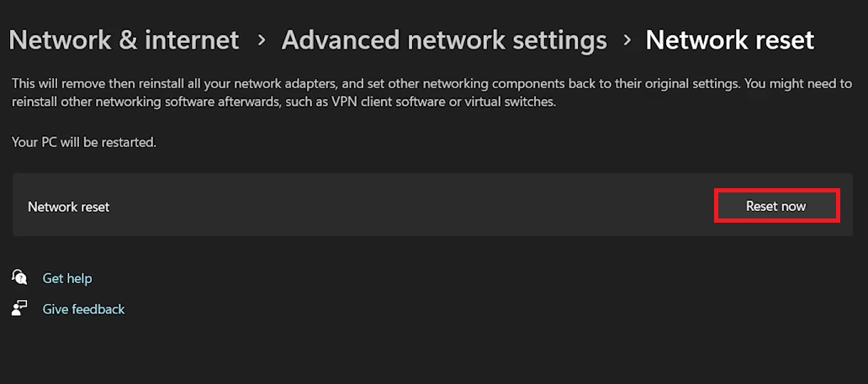This screenshot has width=868, height=384.
Task: Click the Get help headset icon
Action: click(x=19, y=277)
